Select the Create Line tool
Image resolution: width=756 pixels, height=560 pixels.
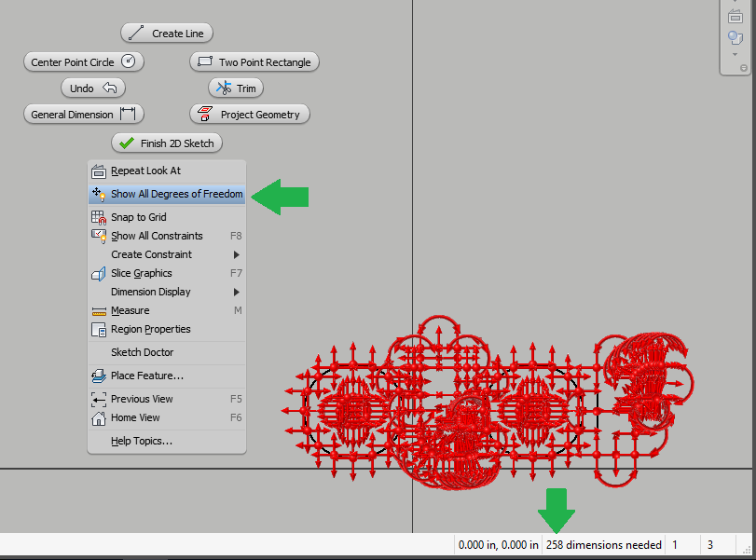point(166,32)
